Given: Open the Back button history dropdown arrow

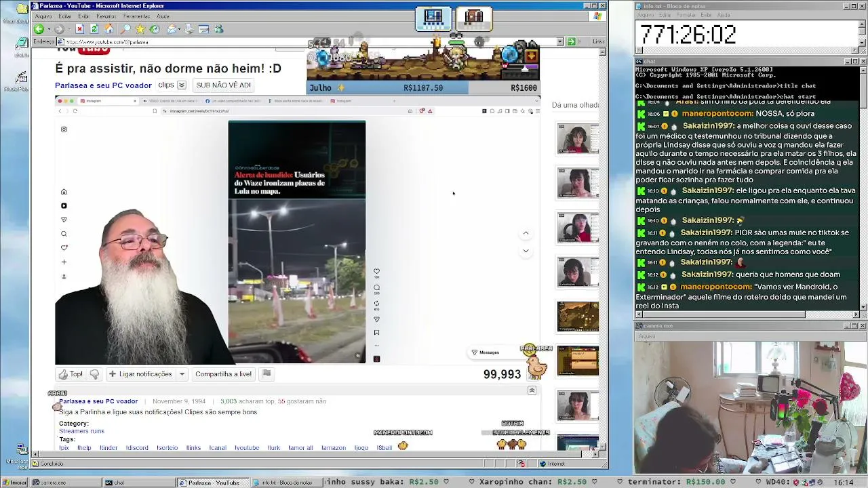Looking at the screenshot, I should pyautogui.click(x=47, y=29).
